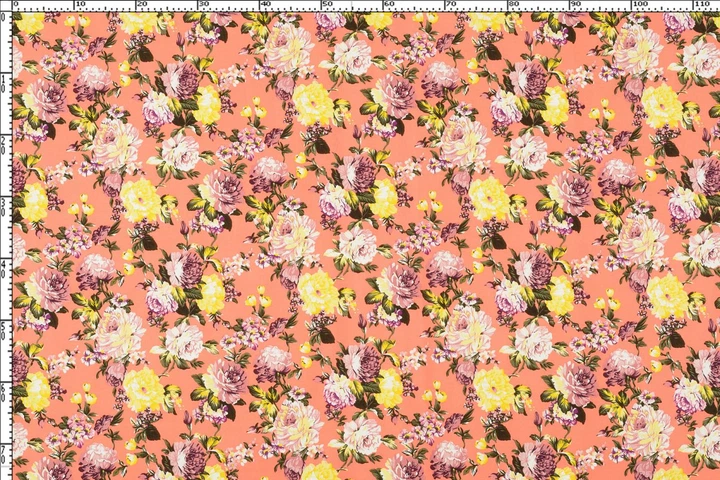Click the 40 mark on vertical ruler
The image size is (720, 480).
pyautogui.click(x=4, y=268)
